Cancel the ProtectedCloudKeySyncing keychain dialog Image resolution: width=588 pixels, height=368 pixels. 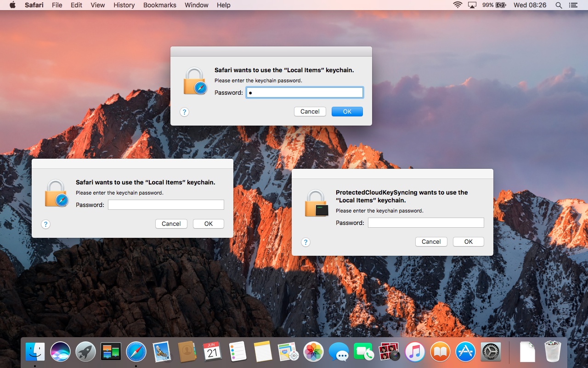coord(431,241)
